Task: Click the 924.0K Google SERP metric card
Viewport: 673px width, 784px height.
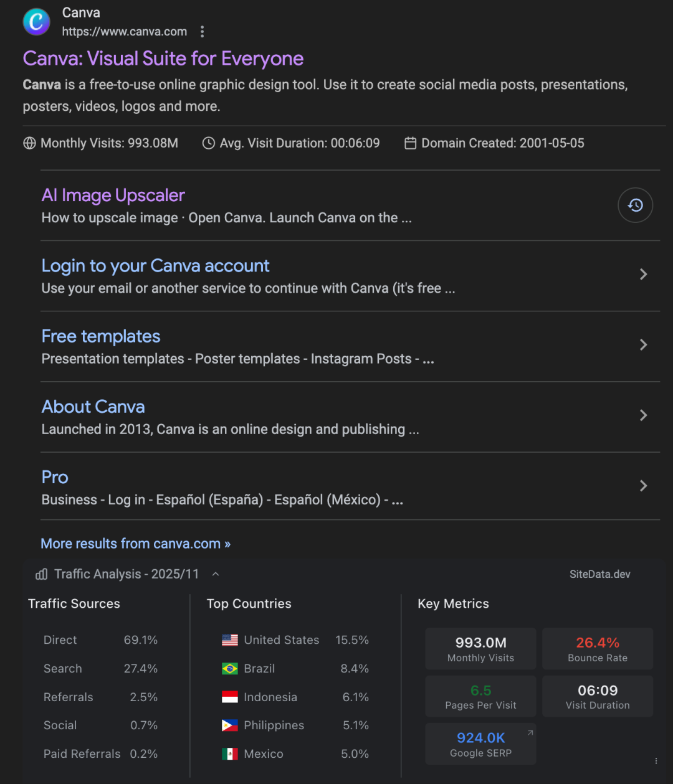Action: click(x=481, y=744)
